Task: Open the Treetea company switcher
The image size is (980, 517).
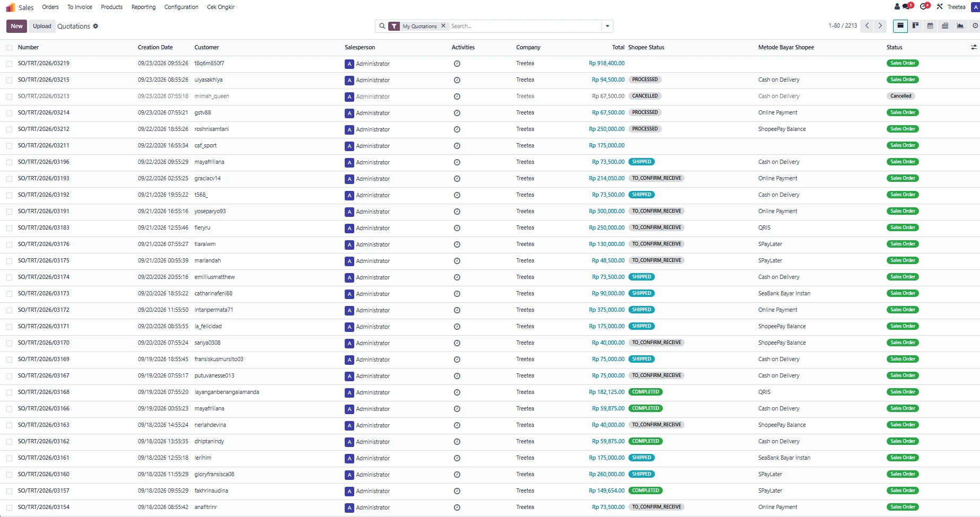Action: click(x=956, y=7)
